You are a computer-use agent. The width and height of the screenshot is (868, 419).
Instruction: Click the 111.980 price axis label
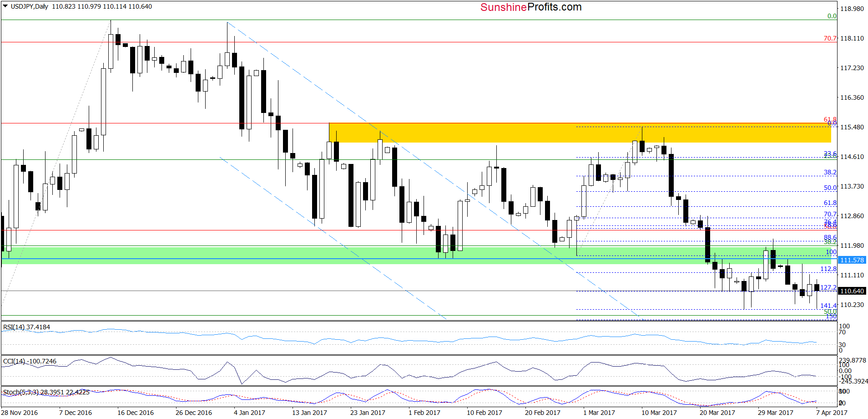852,245
